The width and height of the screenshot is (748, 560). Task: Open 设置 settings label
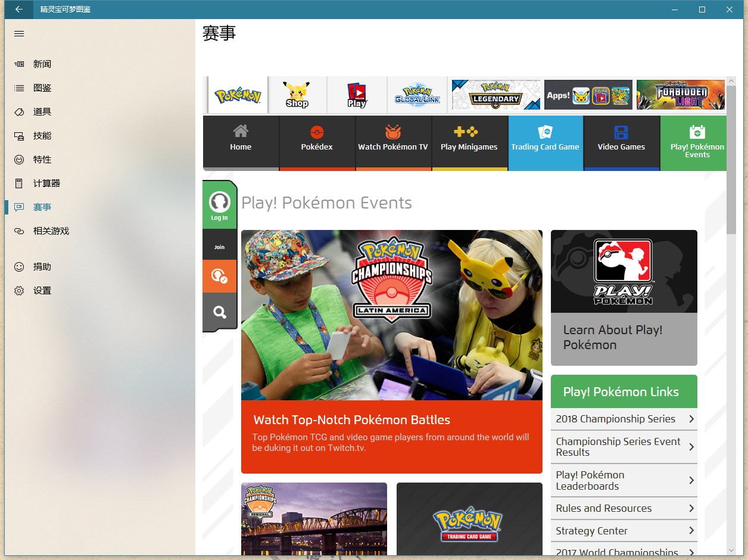tap(42, 291)
